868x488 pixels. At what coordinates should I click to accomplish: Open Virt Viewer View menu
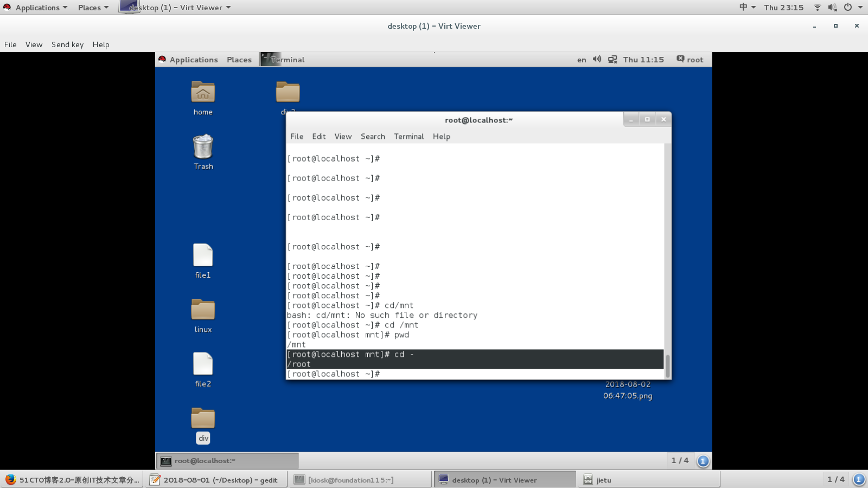coord(34,44)
